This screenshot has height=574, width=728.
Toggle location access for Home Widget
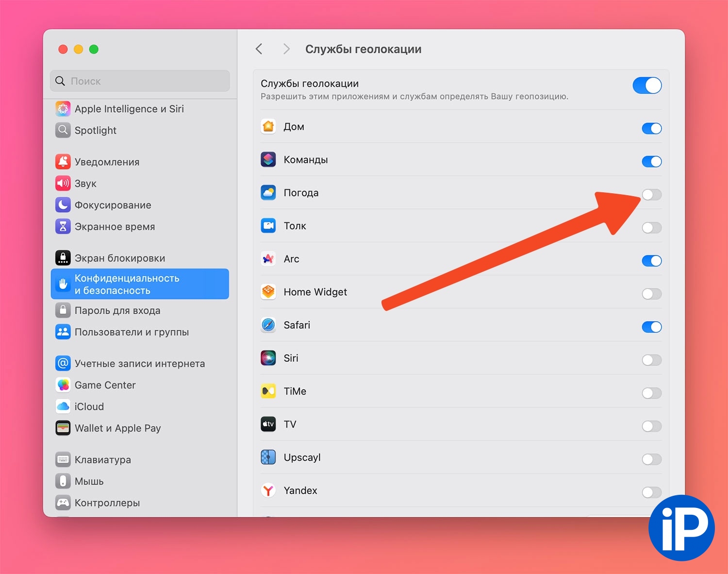(x=651, y=294)
